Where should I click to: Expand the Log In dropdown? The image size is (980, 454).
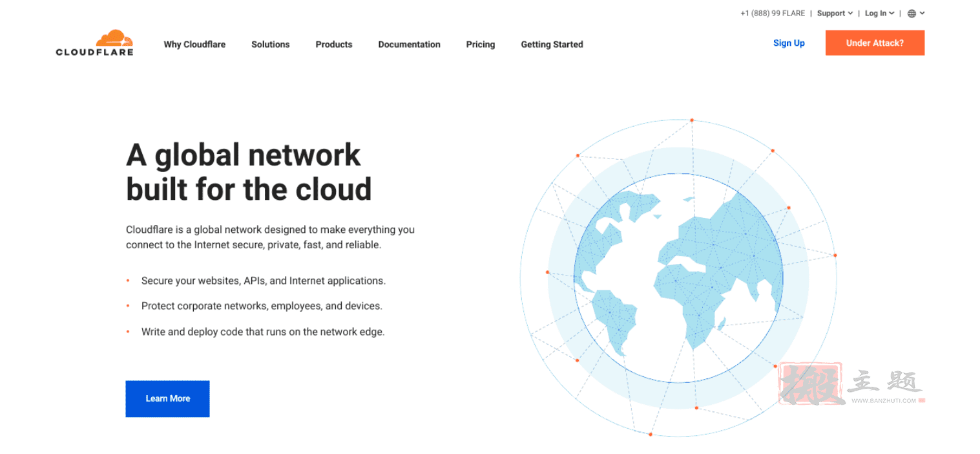[x=879, y=14]
